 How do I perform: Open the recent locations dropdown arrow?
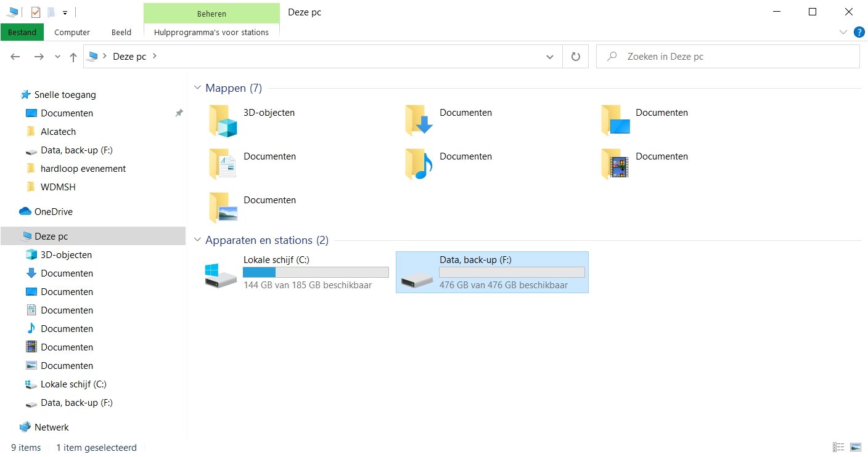[57, 57]
